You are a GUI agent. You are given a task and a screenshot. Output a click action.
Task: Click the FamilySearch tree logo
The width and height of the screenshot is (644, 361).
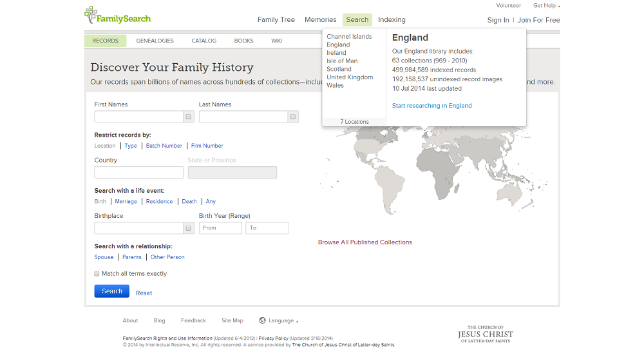pyautogui.click(x=91, y=14)
